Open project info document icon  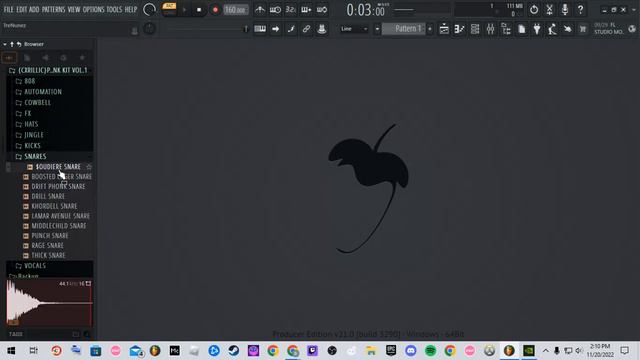(522, 29)
